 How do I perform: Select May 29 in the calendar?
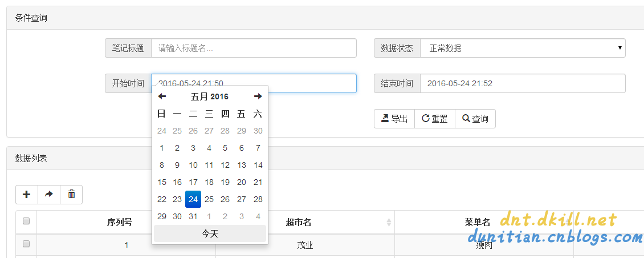[x=162, y=216]
